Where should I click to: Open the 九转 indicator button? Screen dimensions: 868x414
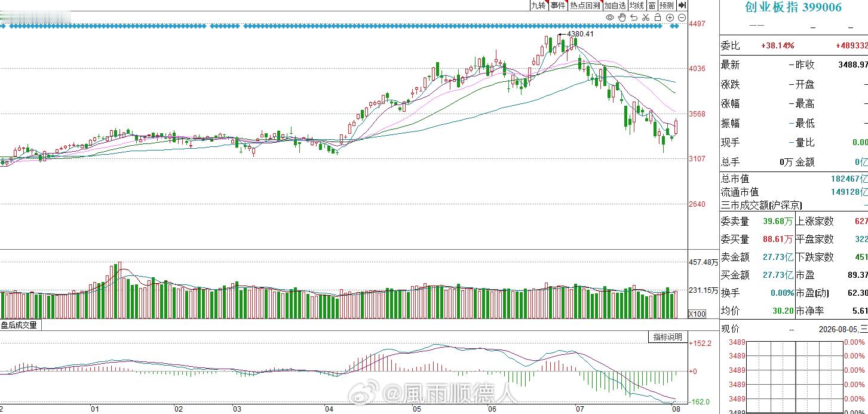click(538, 5)
